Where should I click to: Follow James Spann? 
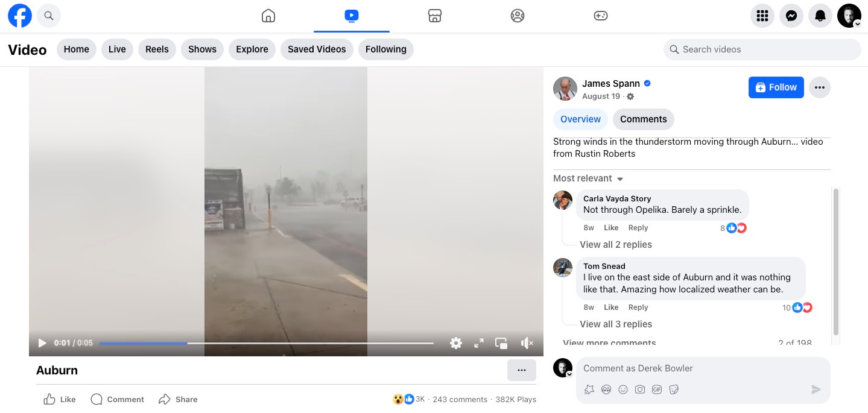(776, 87)
